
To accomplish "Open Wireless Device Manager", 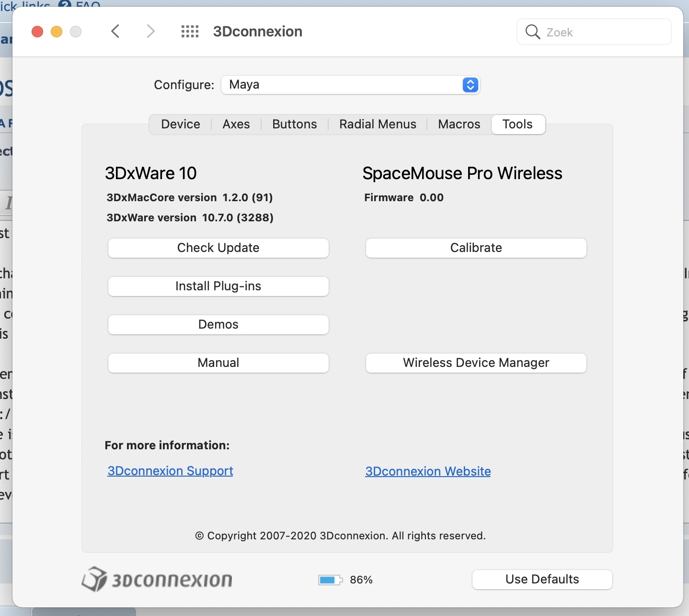I will tap(476, 363).
